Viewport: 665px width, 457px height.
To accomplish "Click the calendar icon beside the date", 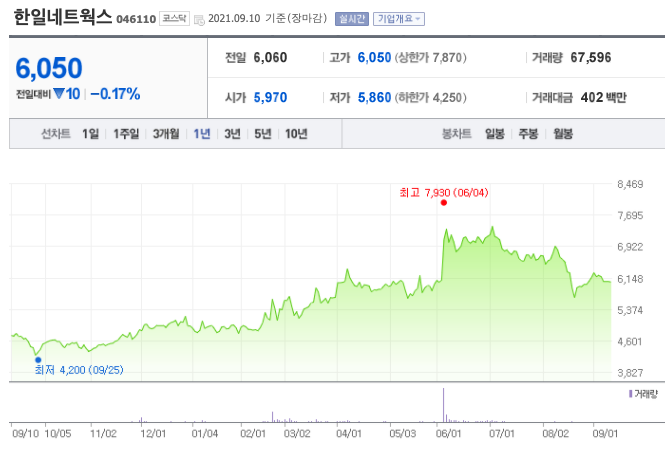I will pos(199,20).
